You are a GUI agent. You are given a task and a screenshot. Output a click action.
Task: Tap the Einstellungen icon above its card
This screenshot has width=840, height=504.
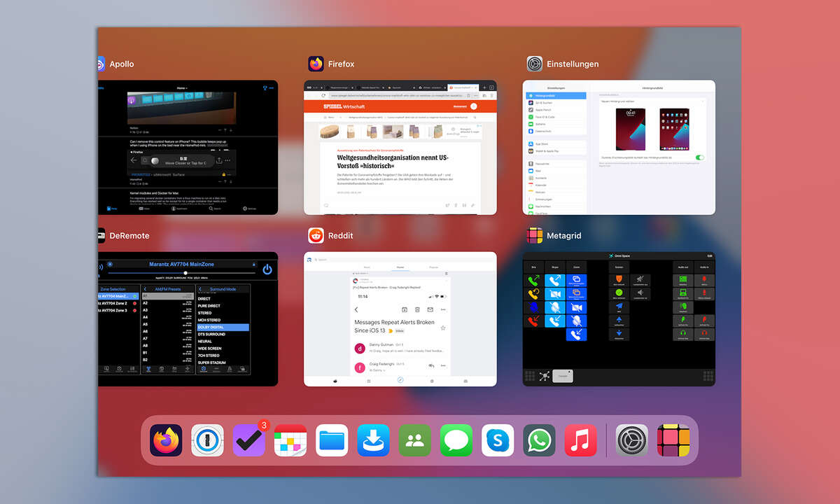click(x=535, y=64)
